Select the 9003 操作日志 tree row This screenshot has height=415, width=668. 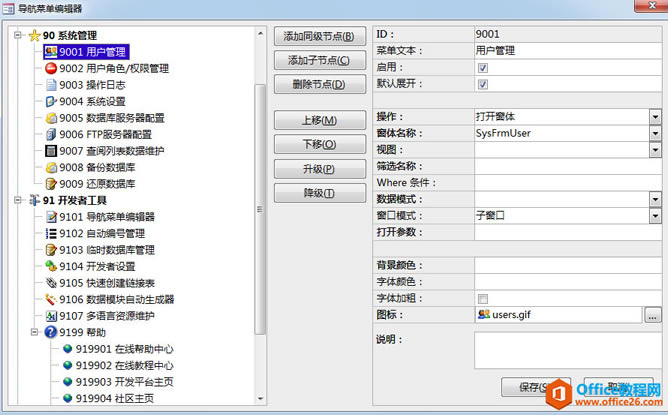pyautogui.click(x=92, y=85)
